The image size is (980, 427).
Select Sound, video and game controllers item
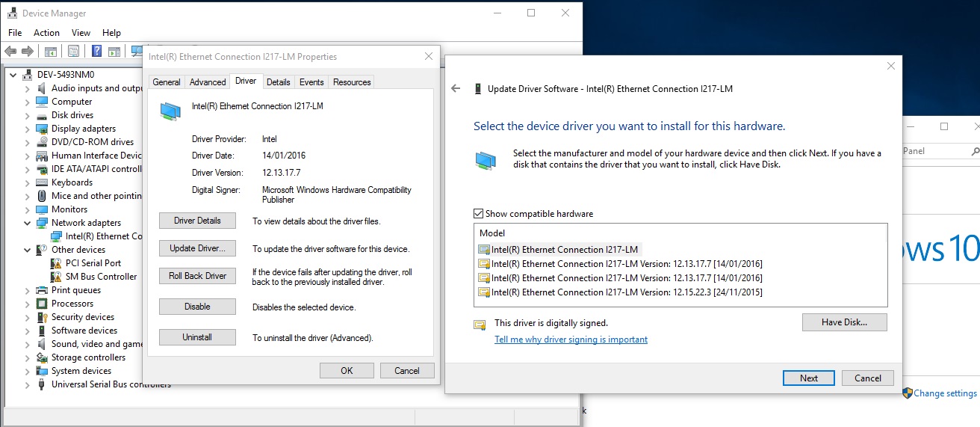coord(97,344)
